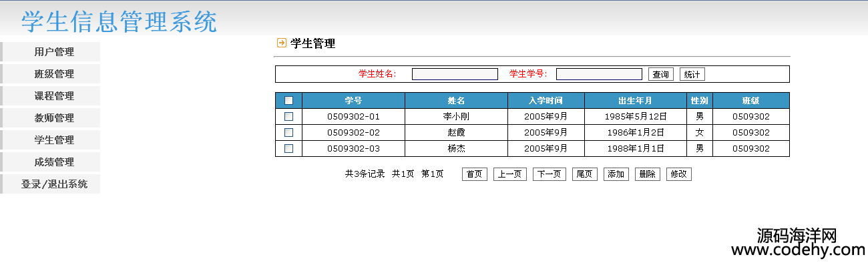Viewport: 868px width, 263px height.
Task: Click the 姓名 column header
Action: tap(456, 101)
